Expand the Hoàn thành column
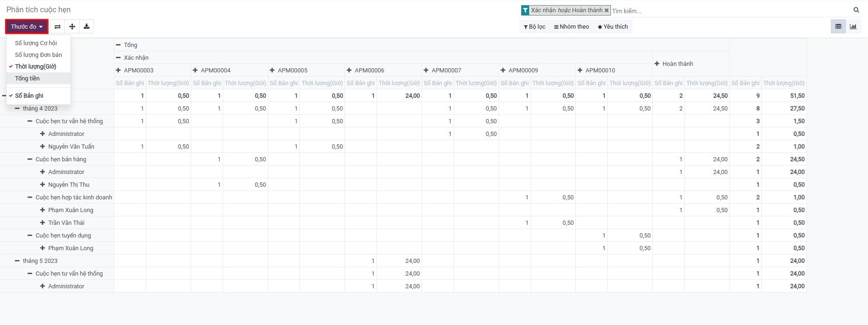The width and height of the screenshot is (868, 325). 673,64
